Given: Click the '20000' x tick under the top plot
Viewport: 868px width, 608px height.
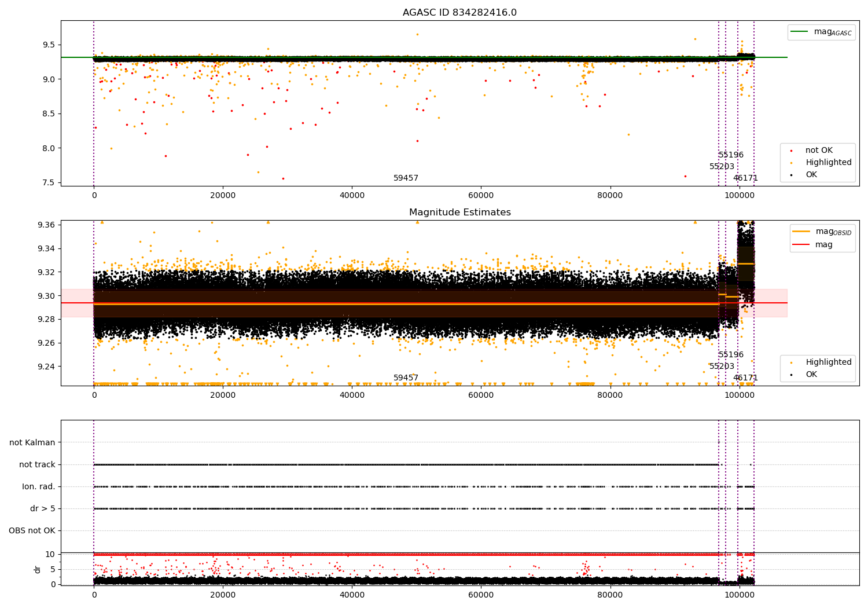Looking at the screenshot, I should 223,195.
